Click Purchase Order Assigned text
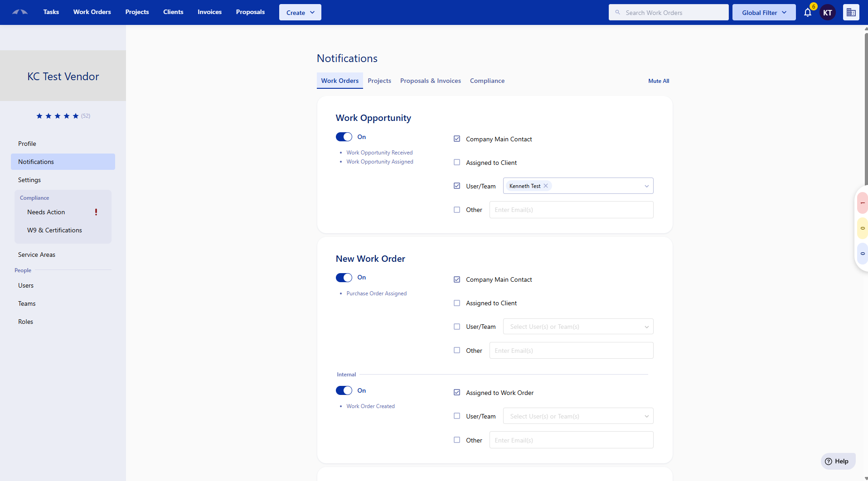The height and width of the screenshot is (481, 868). point(377,293)
